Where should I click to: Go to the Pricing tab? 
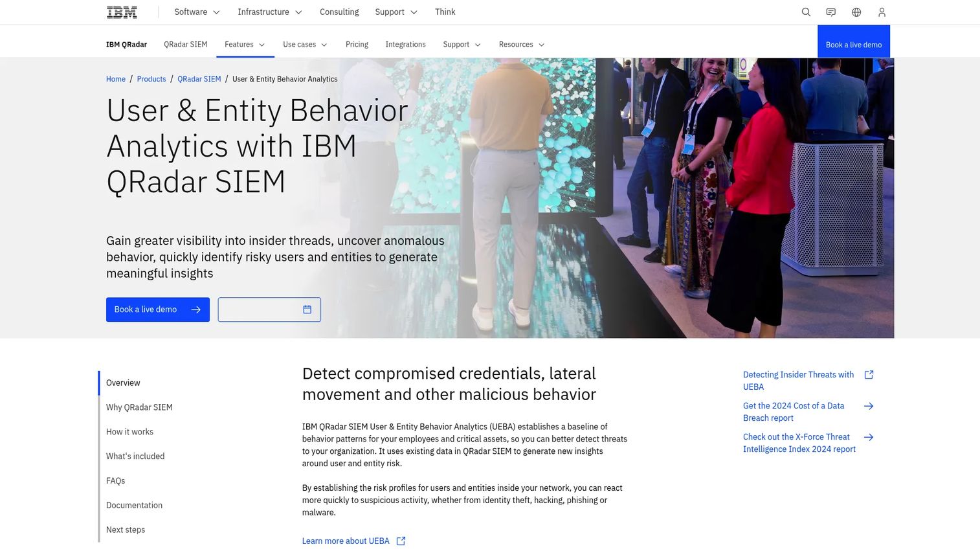point(357,45)
